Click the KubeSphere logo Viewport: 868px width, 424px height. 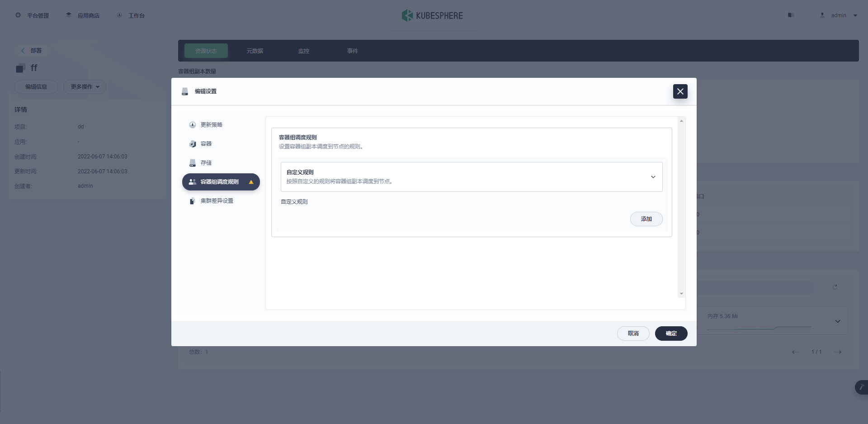(x=432, y=15)
